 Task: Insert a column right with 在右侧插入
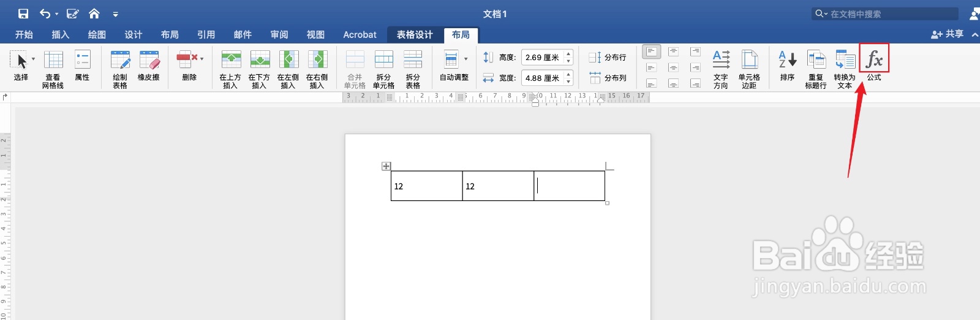coord(317,69)
